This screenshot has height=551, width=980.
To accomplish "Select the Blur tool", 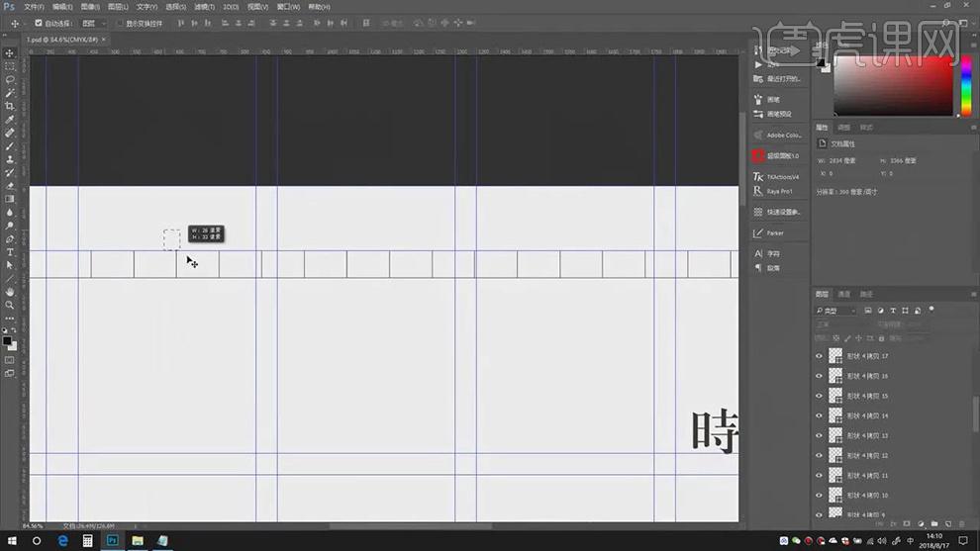I will click(x=9, y=213).
